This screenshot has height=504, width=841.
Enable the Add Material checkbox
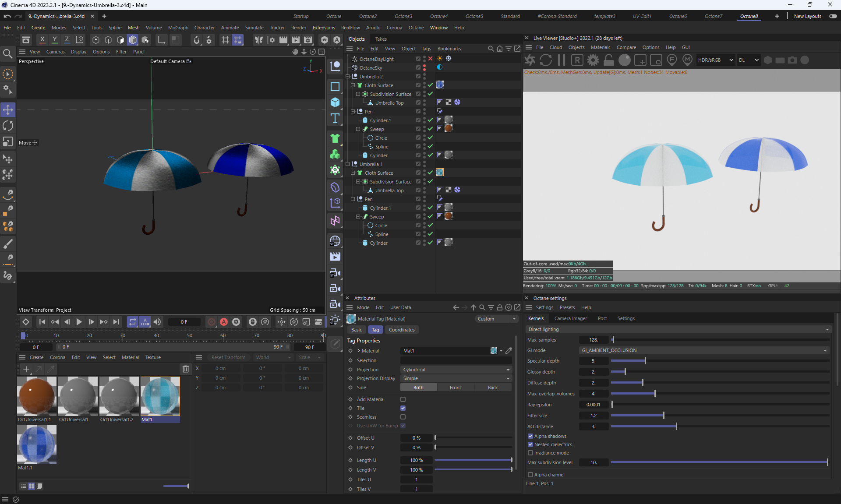point(403,399)
